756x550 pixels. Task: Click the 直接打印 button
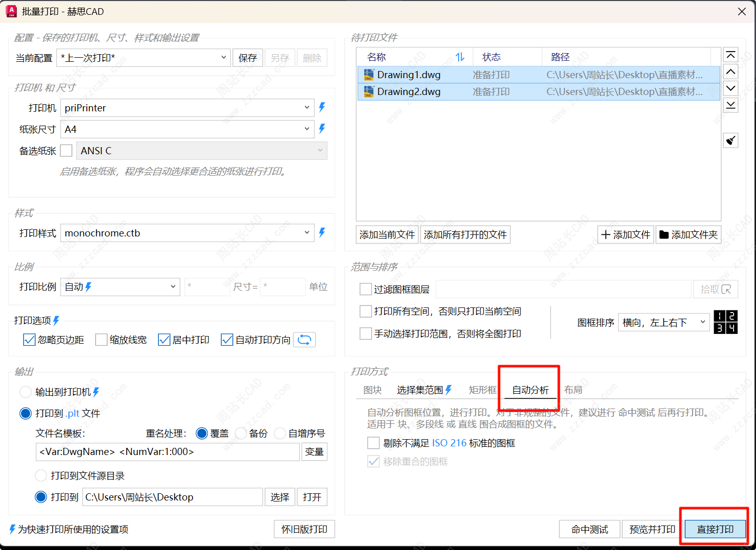point(715,530)
